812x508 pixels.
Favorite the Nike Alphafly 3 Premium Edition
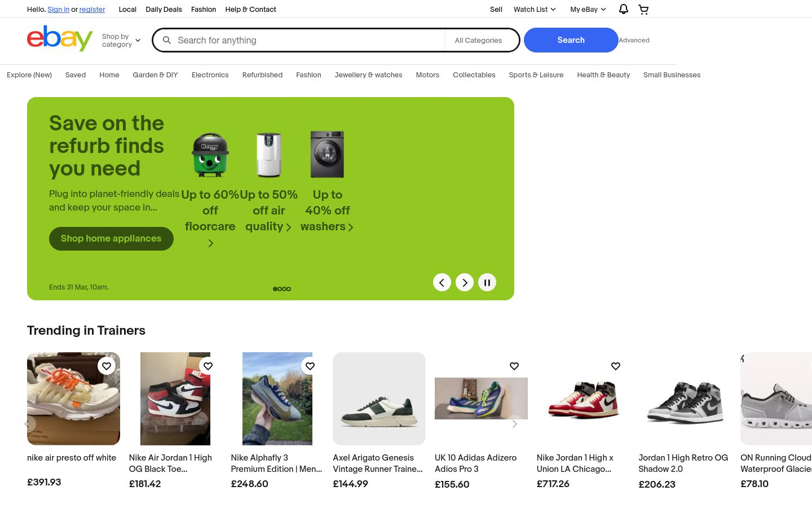click(310, 366)
